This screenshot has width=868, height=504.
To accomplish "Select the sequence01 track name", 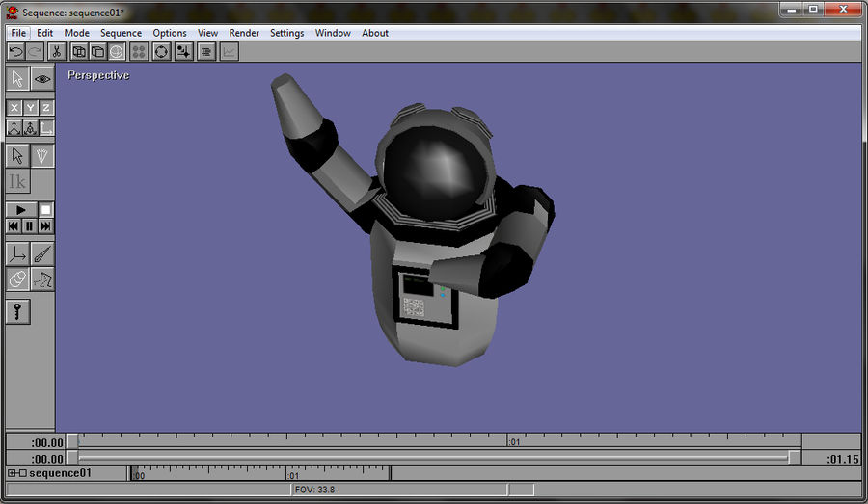I will [60, 473].
